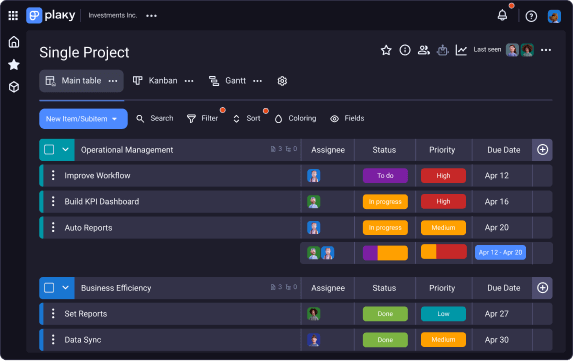The image size is (573, 361).
Task: Click the Set Reports assignee avatar
Action: (314, 314)
